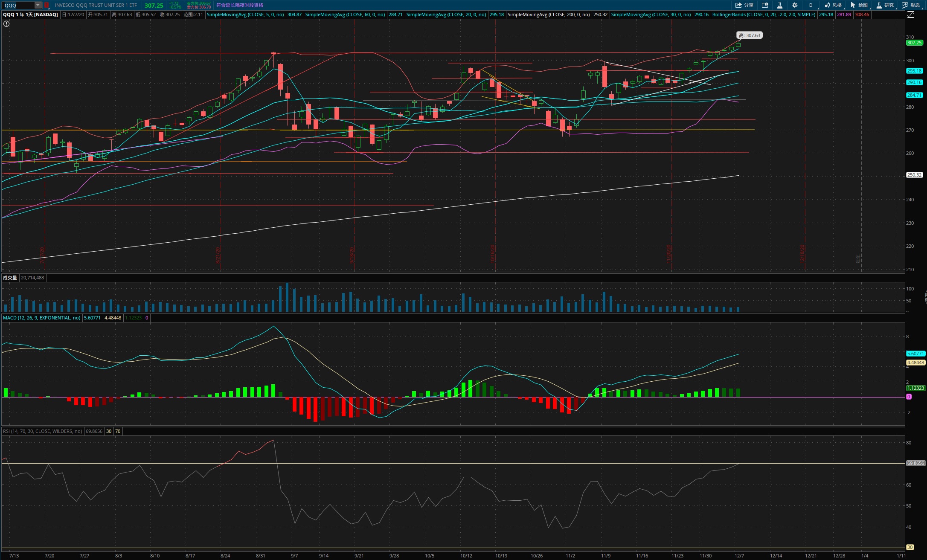Viewport: 927px width, 560px height.
Task: Click the 日:12/7/20 date readout
Action: pos(73,15)
